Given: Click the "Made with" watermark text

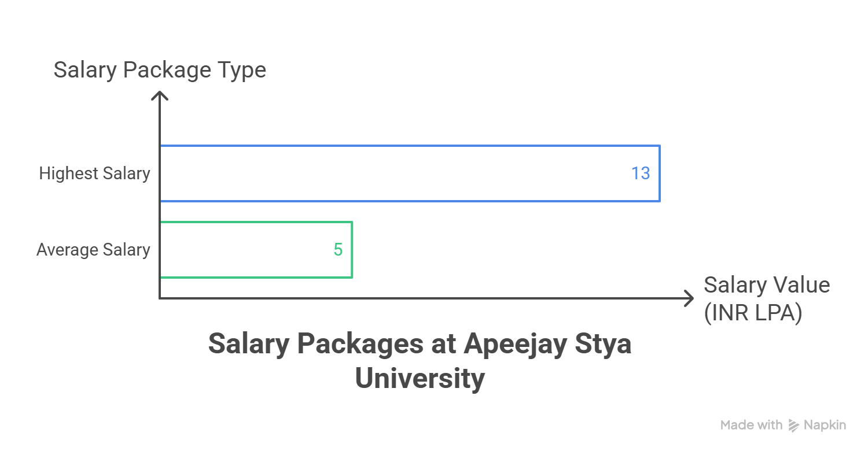Looking at the screenshot, I should tap(751, 426).
